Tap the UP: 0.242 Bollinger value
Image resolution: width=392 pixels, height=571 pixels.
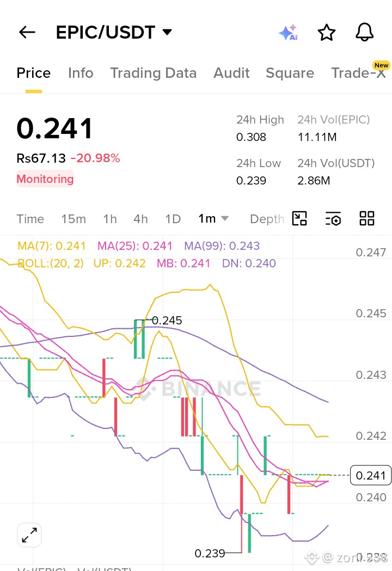point(119,263)
